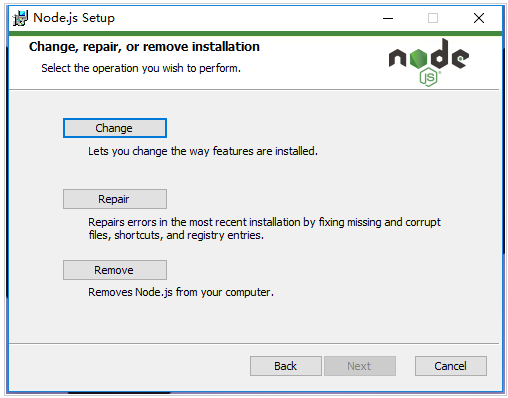Go Back to the previous step
508x398 pixels.
(x=286, y=366)
